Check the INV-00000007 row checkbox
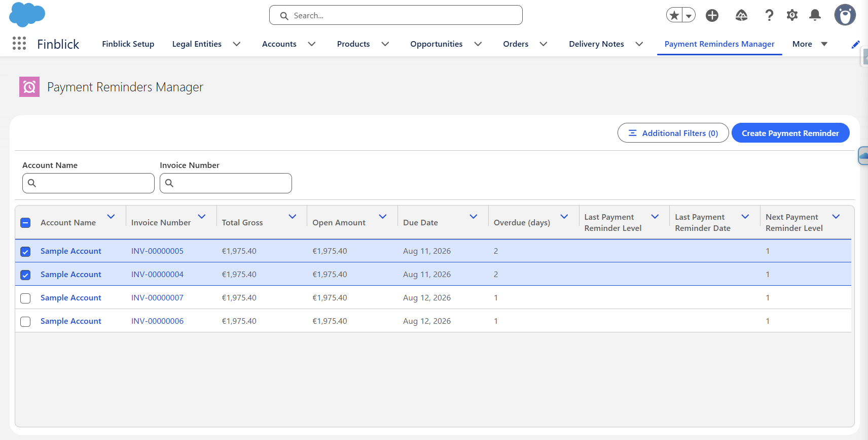The width and height of the screenshot is (868, 440). [x=25, y=298]
